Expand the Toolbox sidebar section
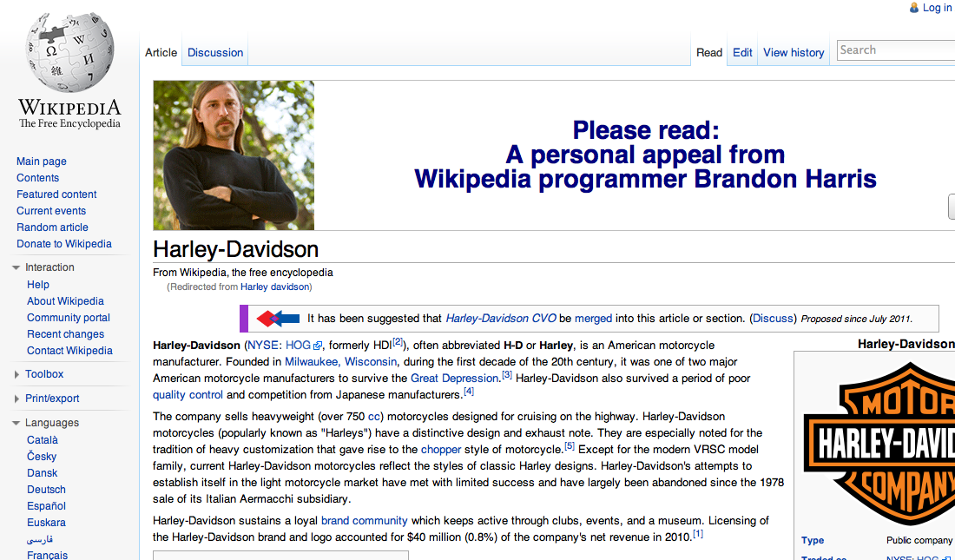This screenshot has width=955, height=560. point(16,374)
